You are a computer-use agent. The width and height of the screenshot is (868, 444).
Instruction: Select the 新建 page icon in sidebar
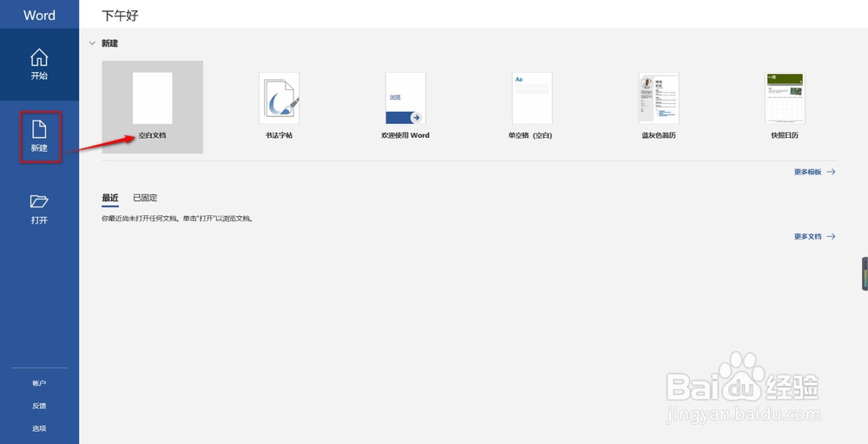coord(39,129)
